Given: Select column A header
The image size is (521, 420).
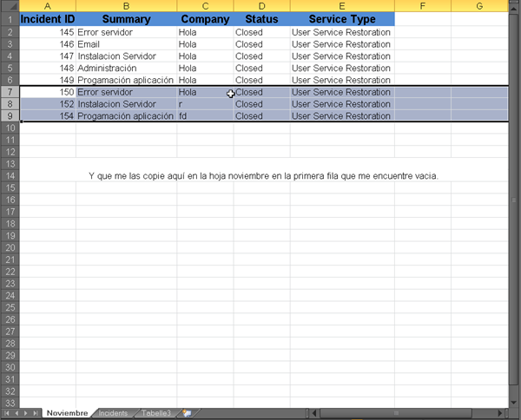Looking at the screenshot, I should click(48, 6).
